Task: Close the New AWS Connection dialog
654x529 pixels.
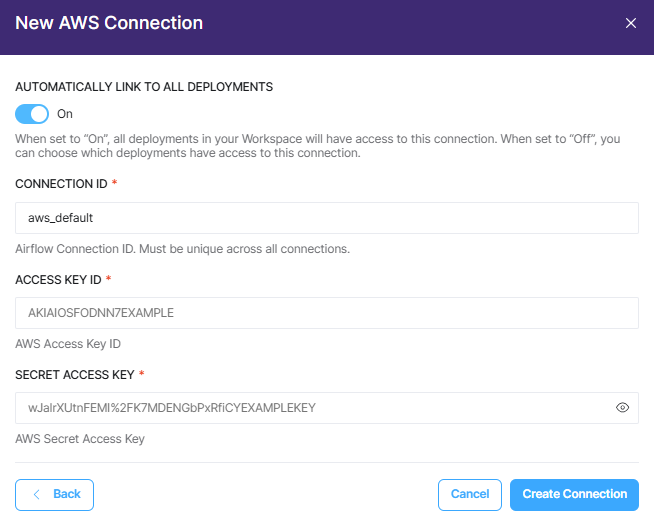Action: coord(631,23)
